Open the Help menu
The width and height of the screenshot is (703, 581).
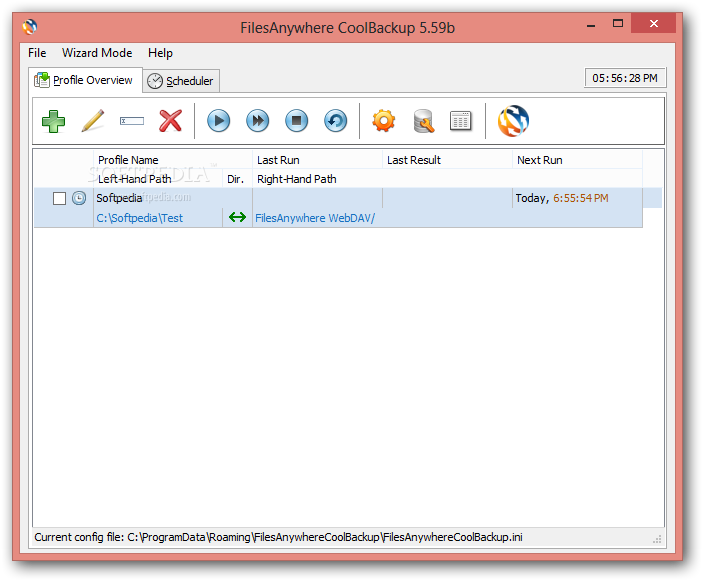[x=160, y=53]
